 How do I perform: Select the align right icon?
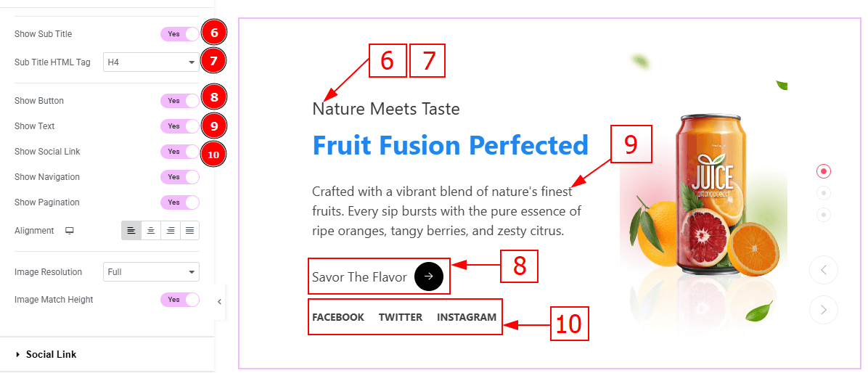171,231
